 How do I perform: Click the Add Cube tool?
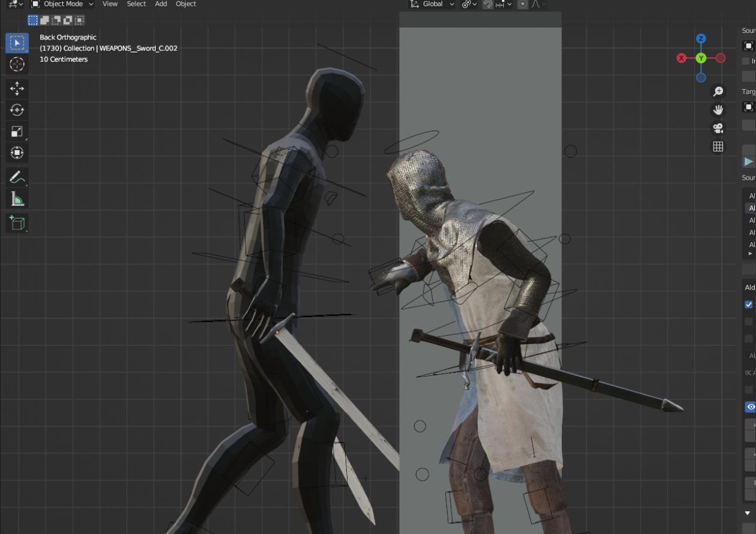coord(17,223)
